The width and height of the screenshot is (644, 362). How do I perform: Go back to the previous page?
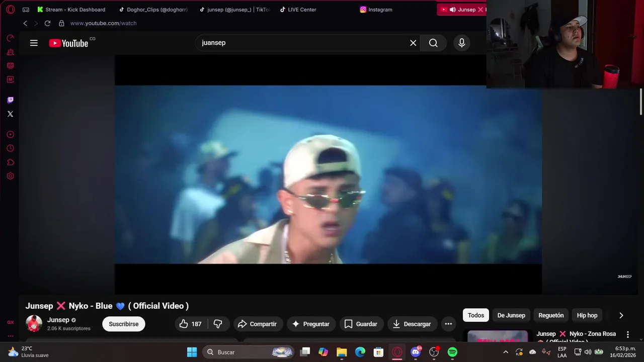coord(25,23)
